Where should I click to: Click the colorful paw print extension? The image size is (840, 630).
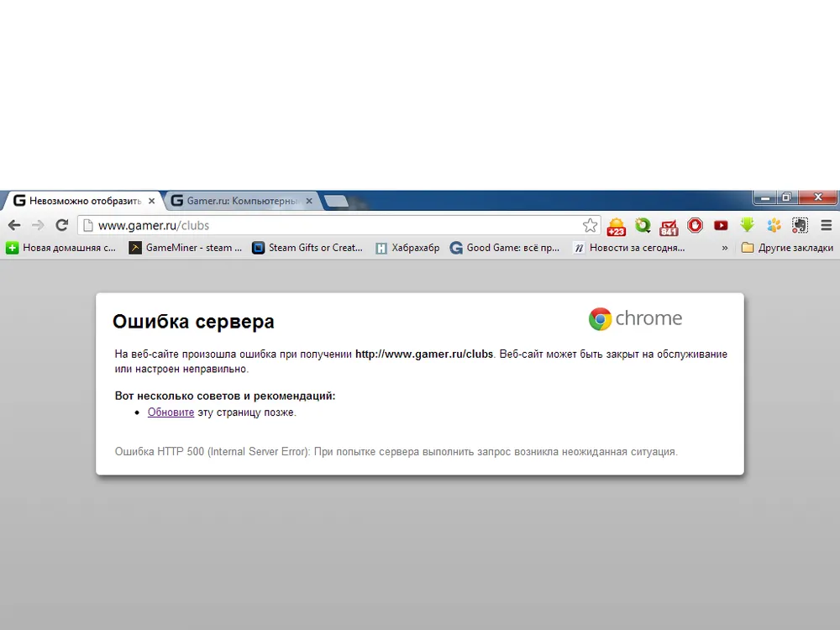point(774,225)
